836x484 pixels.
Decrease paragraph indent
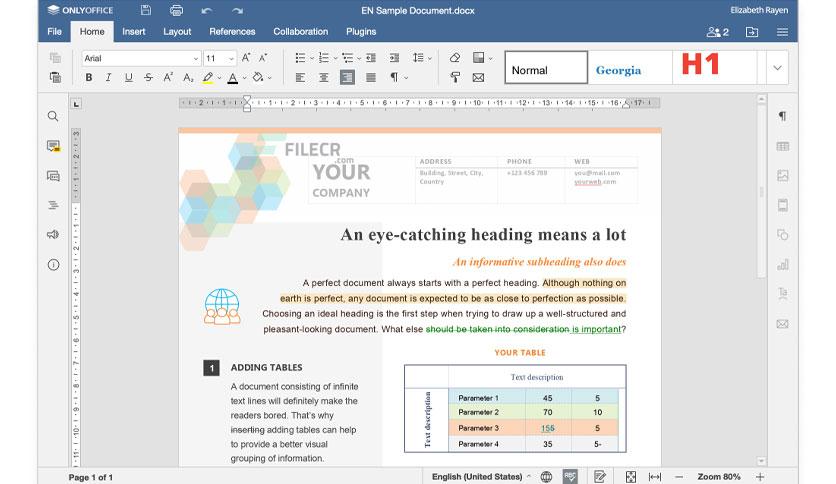[371, 58]
